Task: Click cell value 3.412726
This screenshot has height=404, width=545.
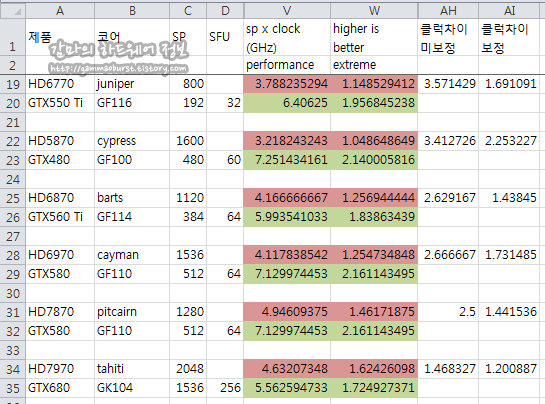Action: click(x=448, y=141)
